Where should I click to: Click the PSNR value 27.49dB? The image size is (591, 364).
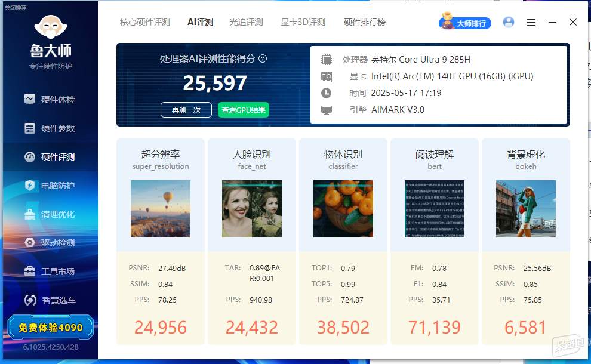[x=172, y=269]
